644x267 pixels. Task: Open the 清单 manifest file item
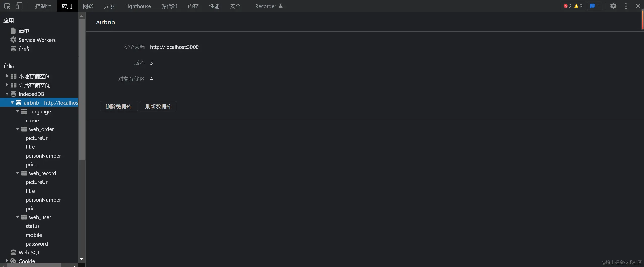[24, 31]
